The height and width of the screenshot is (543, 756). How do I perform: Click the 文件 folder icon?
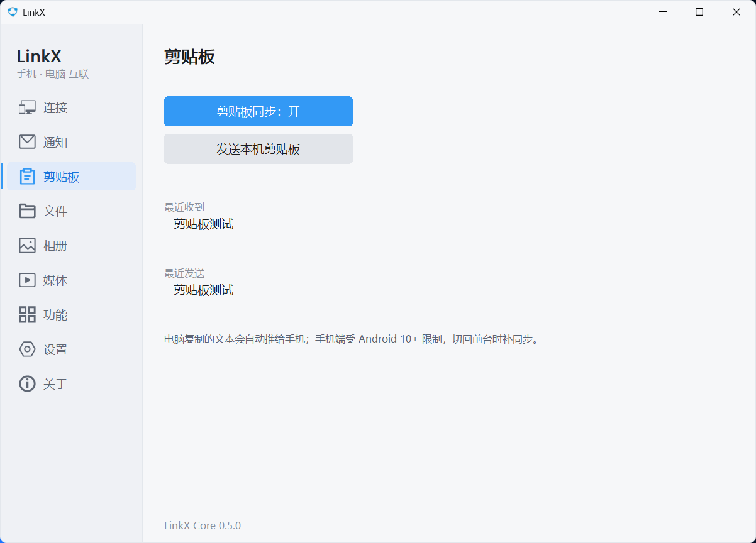(27, 211)
